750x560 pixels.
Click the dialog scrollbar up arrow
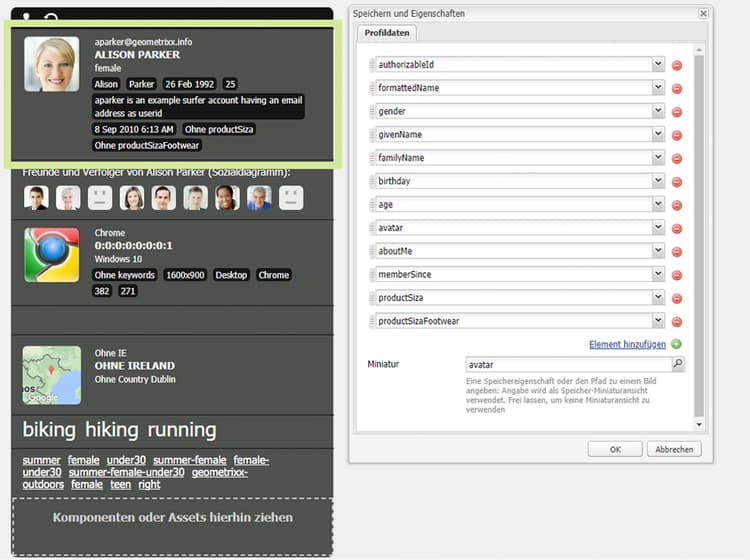699,50
